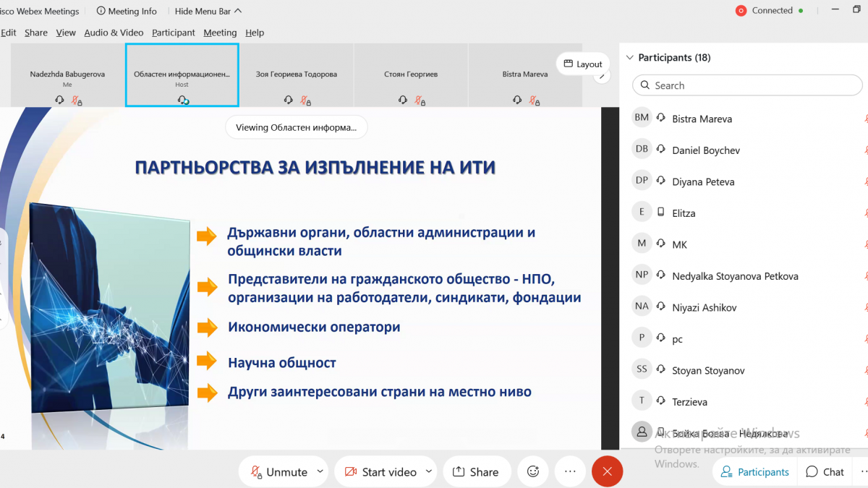Click the Viewing Областен информа... pill
The width and height of the screenshot is (868, 488).
coord(296,128)
